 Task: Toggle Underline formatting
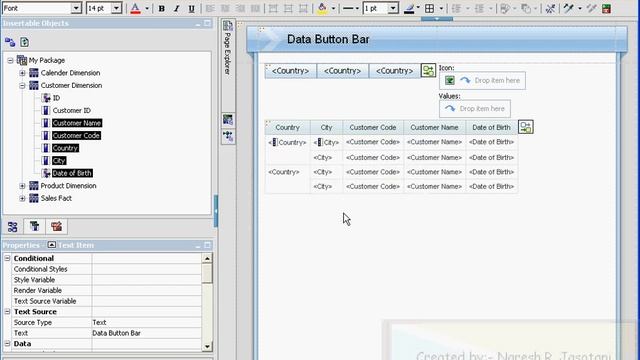pos(191,9)
